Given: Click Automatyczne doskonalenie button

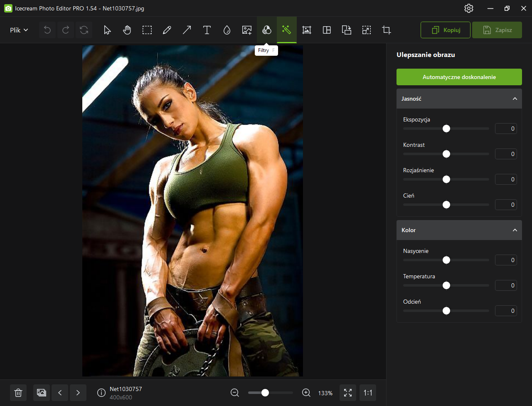Looking at the screenshot, I should (459, 77).
